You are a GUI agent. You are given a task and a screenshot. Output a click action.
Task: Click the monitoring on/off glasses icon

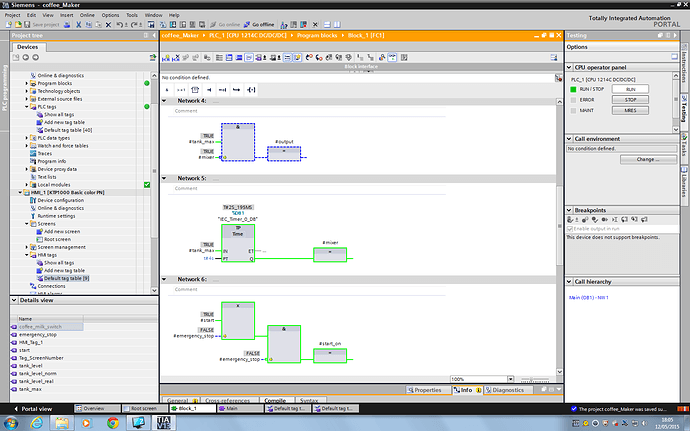coord(392,58)
